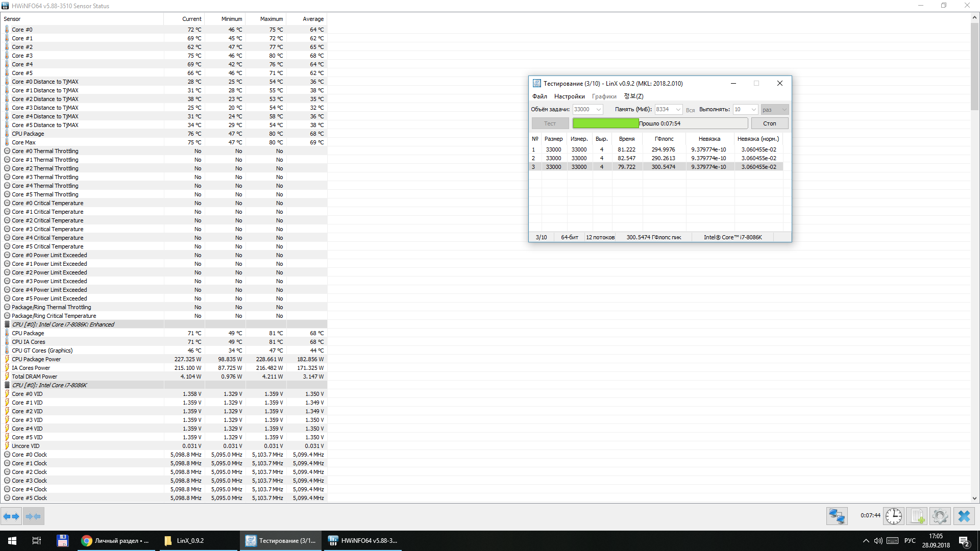
Task: Open the floppy disk app in taskbar
Action: 62,541
